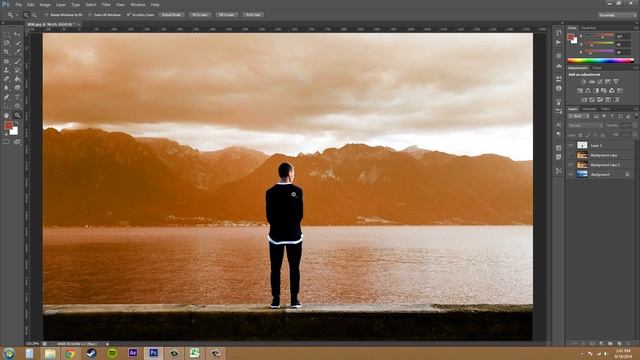Open the Layers panel options menu
Screen dimensions: 640x360
pos(636,109)
